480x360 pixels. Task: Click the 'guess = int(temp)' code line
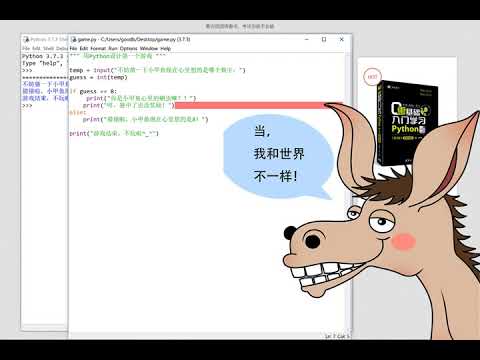point(98,77)
